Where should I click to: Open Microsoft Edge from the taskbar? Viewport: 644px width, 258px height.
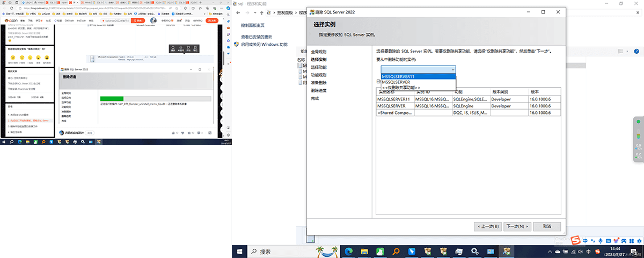point(349,251)
